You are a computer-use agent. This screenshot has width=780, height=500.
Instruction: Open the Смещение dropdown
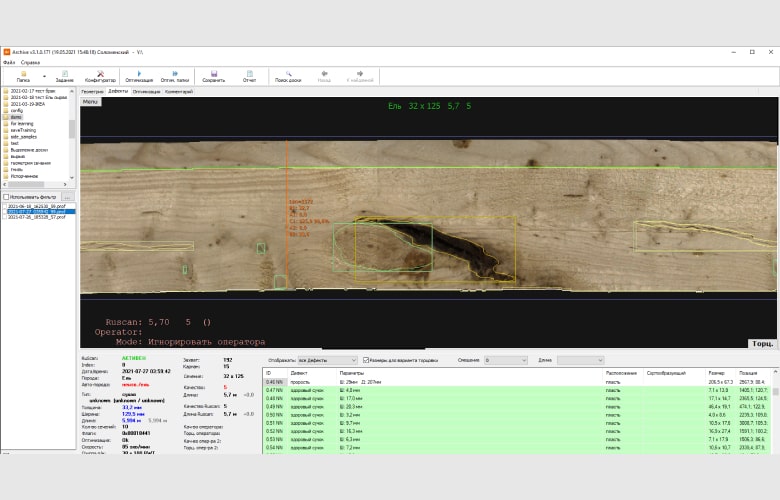tap(505, 360)
